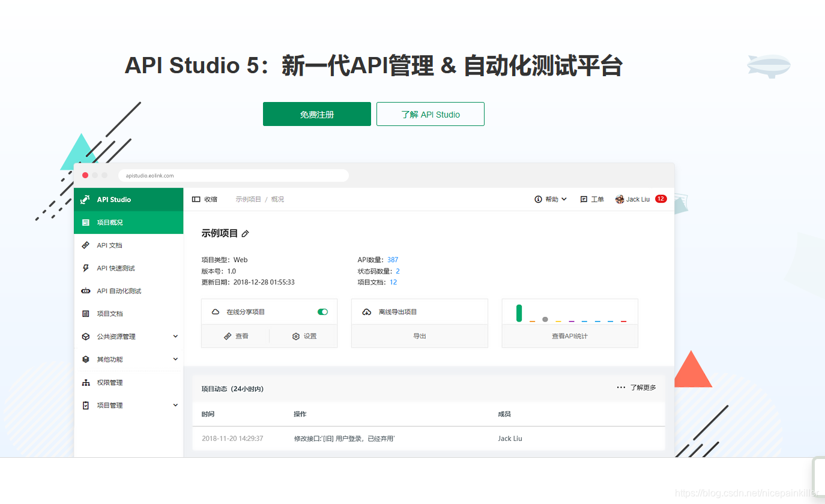Click the 其他功能 layers icon
The height and width of the screenshot is (504, 825).
(85, 359)
